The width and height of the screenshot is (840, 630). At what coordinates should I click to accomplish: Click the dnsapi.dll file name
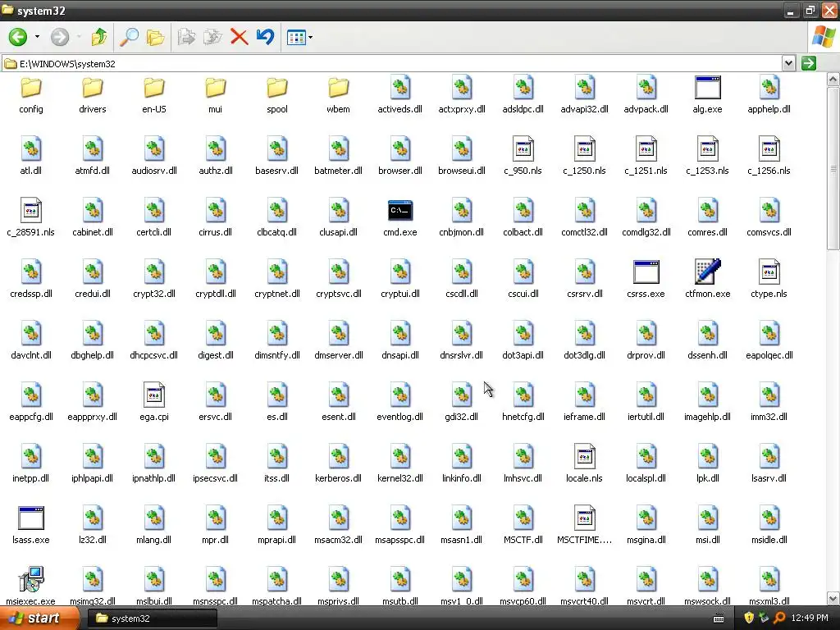click(400, 355)
